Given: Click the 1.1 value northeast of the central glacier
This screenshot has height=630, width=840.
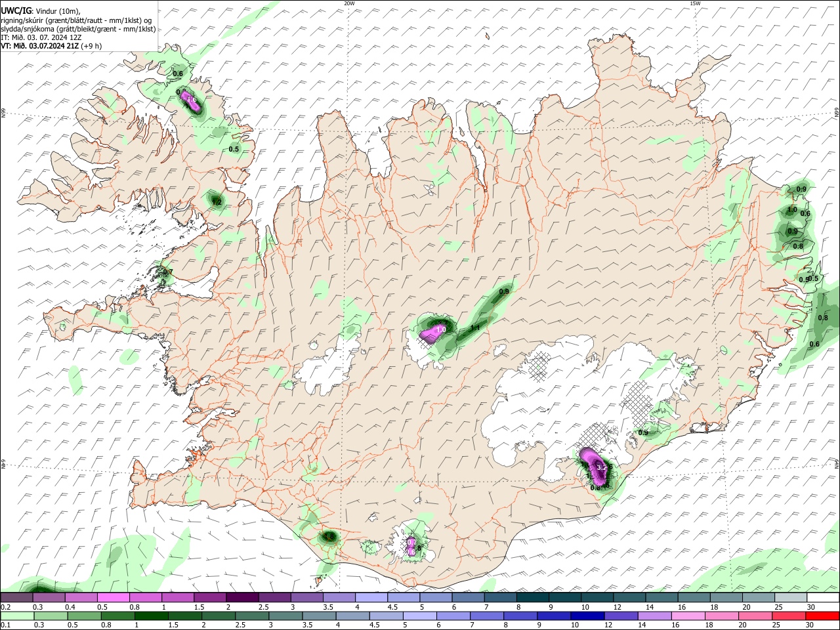Looking at the screenshot, I should (476, 327).
